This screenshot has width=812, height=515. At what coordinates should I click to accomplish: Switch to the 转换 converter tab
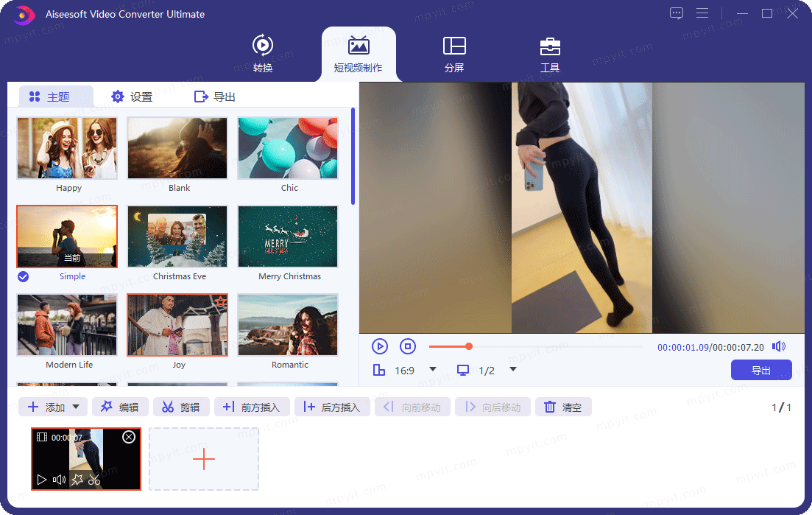pos(263,53)
